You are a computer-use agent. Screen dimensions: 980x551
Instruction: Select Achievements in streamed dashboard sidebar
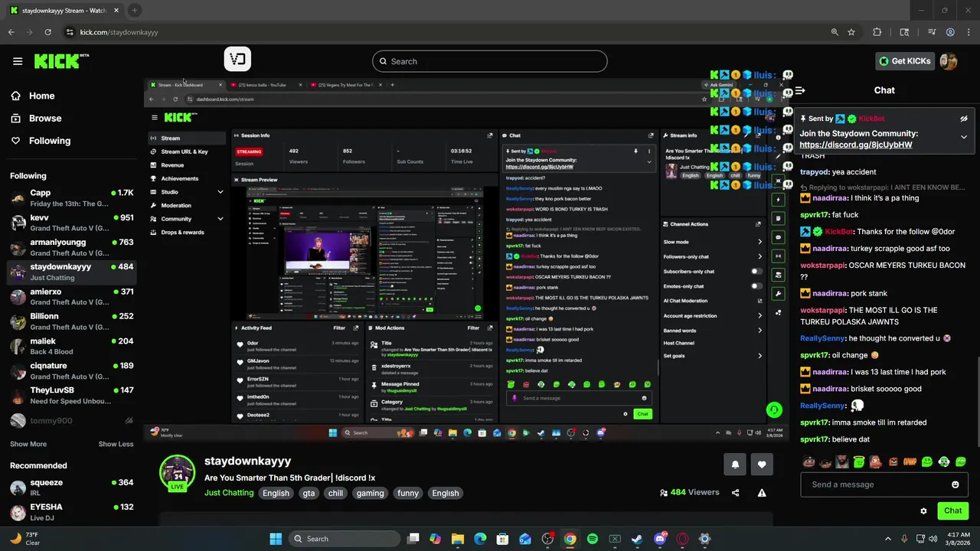tap(179, 178)
